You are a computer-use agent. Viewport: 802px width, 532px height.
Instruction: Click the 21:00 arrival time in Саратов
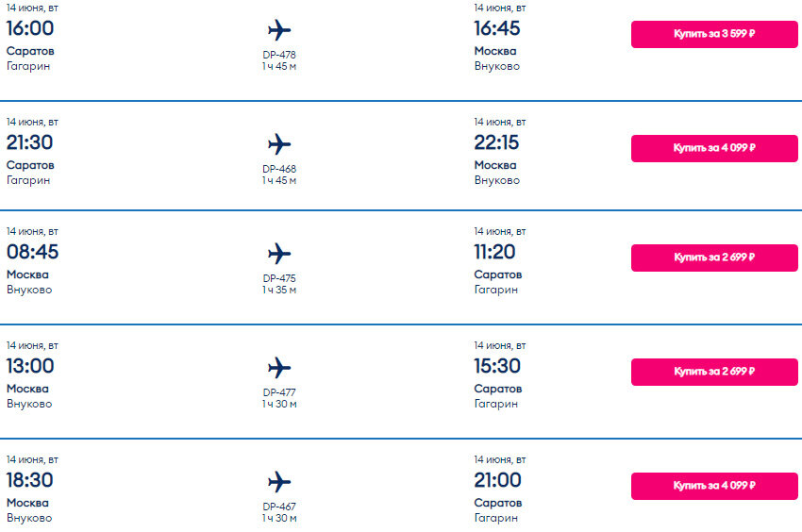coord(497,480)
